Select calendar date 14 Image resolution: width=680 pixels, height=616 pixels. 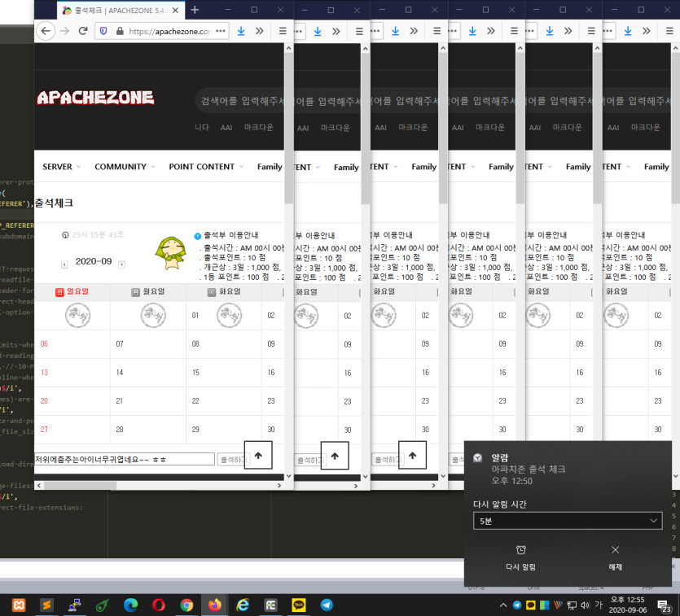(x=120, y=373)
